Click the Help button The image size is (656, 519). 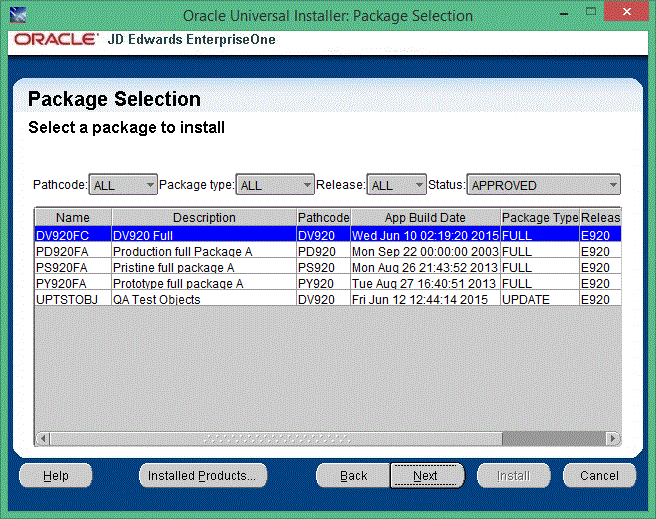56,476
